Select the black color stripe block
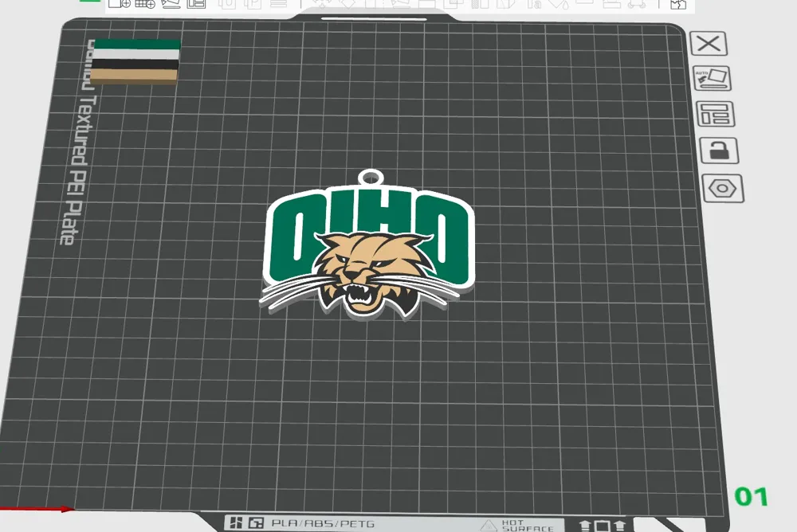 tap(135, 65)
